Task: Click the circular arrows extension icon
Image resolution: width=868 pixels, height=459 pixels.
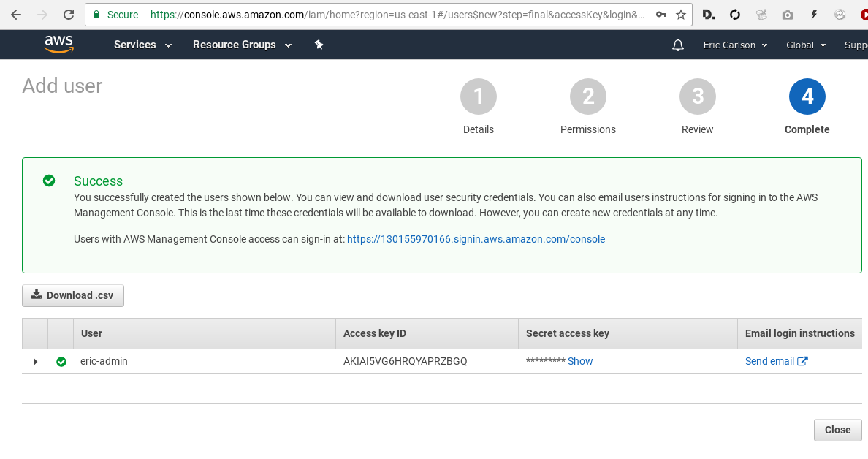Action: [x=734, y=15]
